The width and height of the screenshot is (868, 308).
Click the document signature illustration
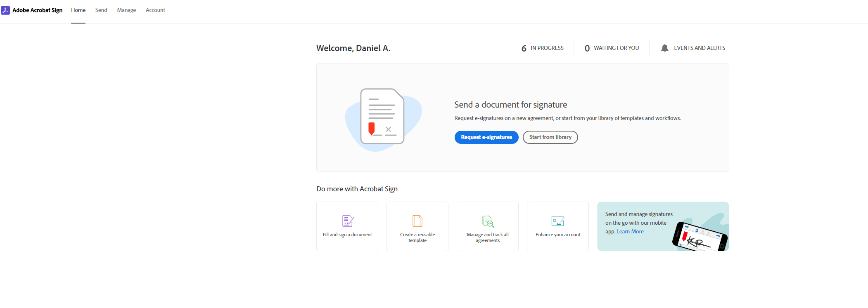point(384,119)
